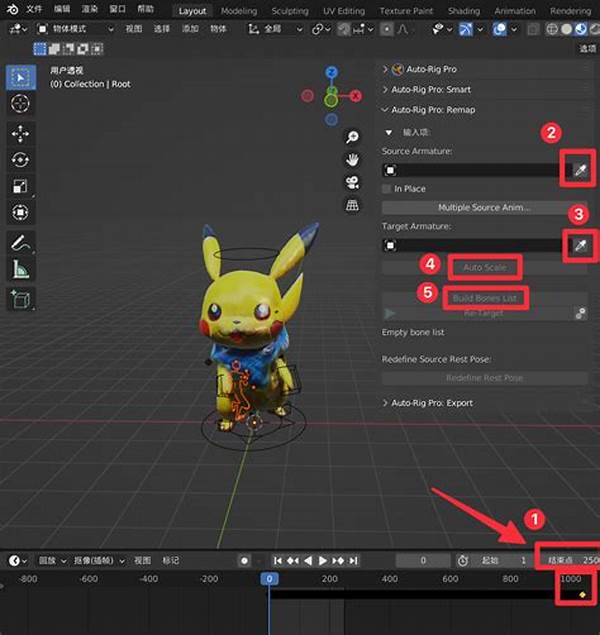The height and width of the screenshot is (635, 600).
Task: Switch to the Animation workspace tab
Action: pyautogui.click(x=515, y=11)
